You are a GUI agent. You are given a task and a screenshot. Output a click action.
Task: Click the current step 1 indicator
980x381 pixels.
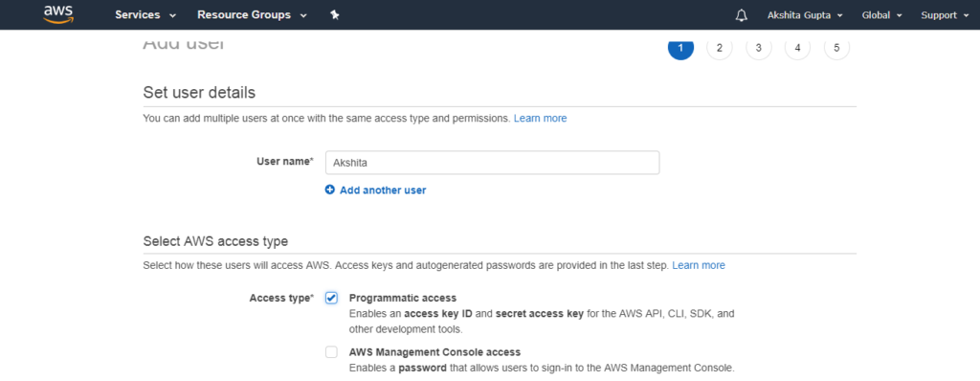680,48
